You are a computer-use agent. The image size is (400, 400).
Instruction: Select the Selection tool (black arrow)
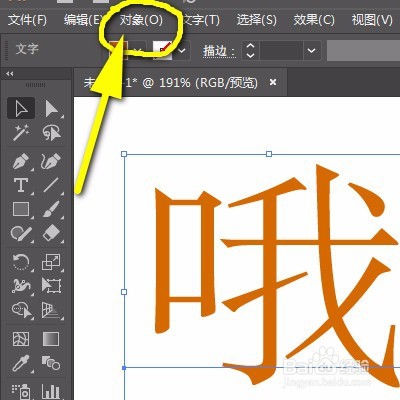[21, 108]
